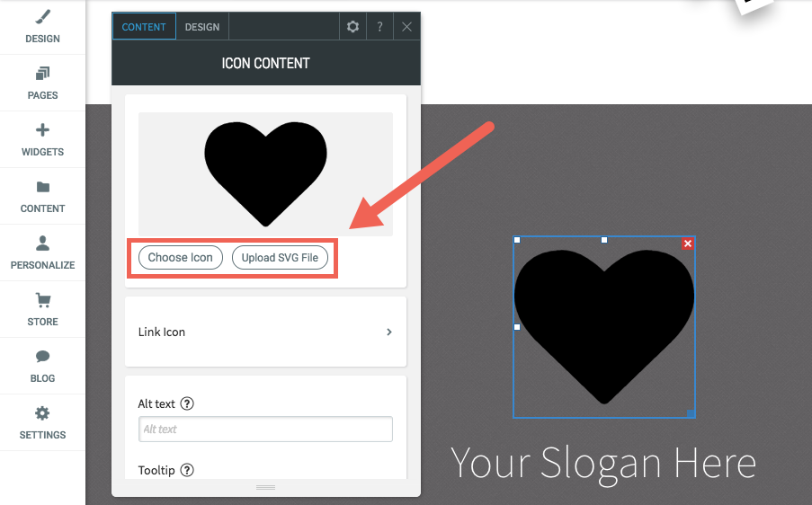Click the left-middle handle of heart widget

click(x=517, y=327)
